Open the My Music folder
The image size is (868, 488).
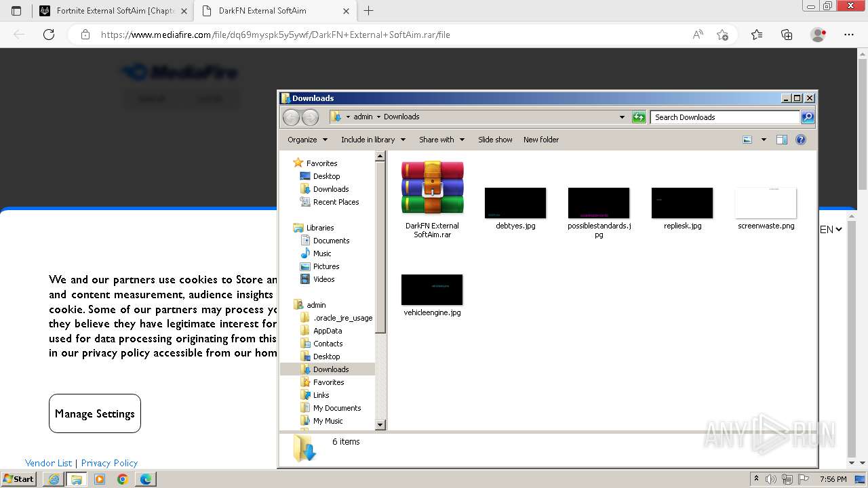pos(328,421)
